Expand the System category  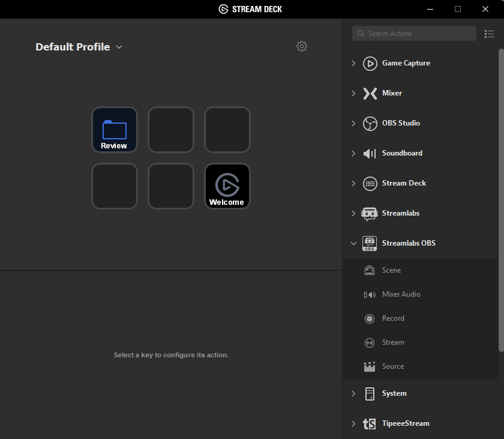click(x=353, y=393)
